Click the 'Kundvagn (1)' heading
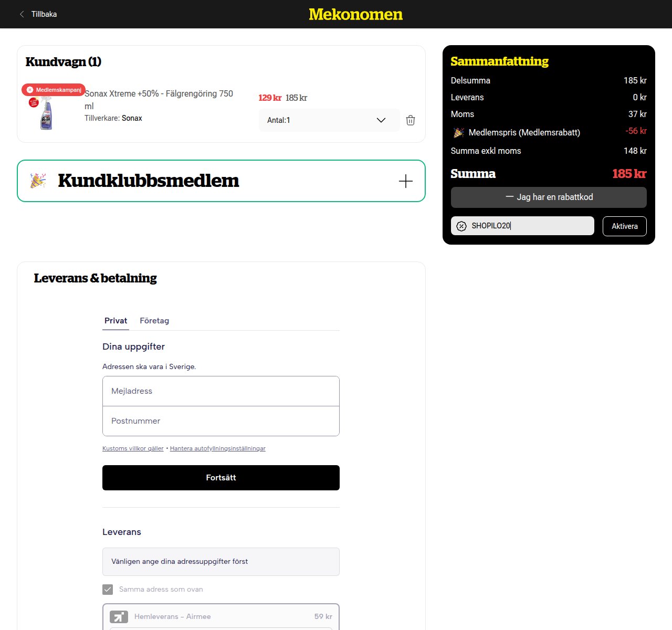 click(64, 62)
